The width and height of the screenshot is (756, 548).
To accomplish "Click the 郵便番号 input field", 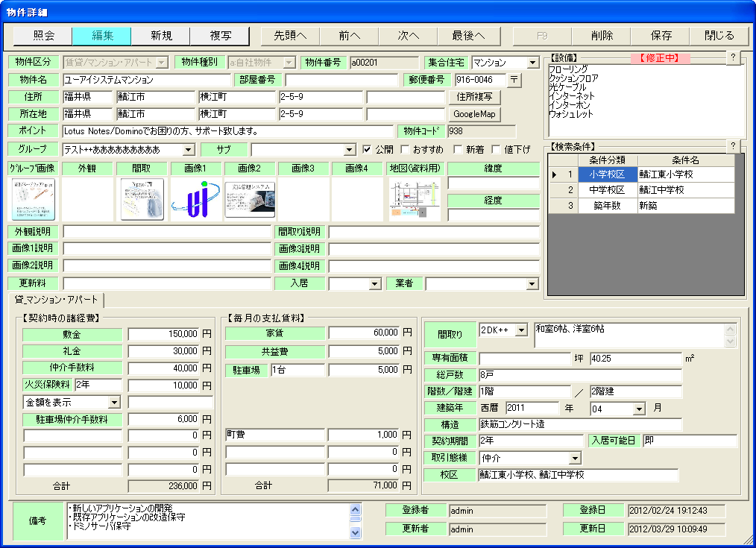I will click(x=481, y=80).
